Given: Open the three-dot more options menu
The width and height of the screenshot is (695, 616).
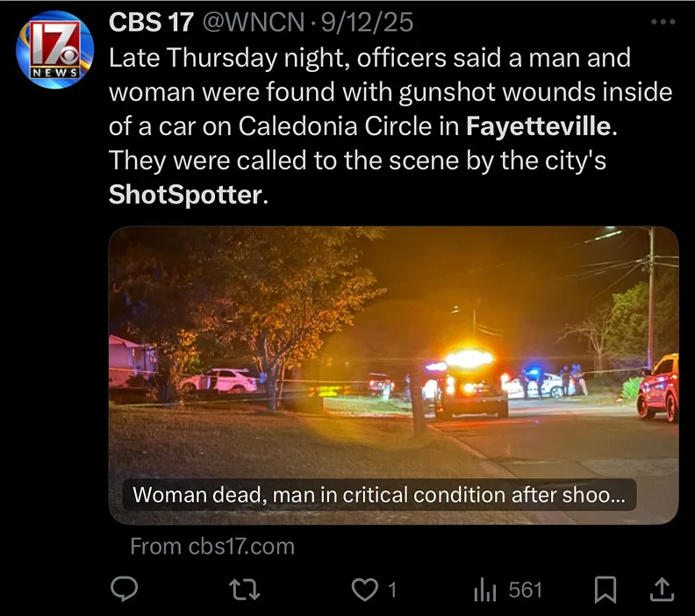Looking at the screenshot, I should tap(663, 21).
